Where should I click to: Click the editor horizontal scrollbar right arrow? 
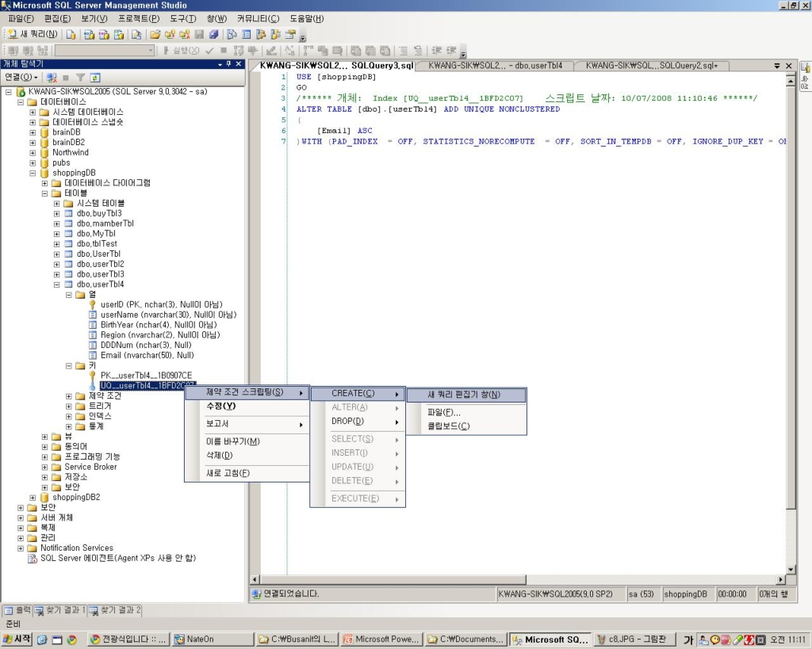point(781,579)
